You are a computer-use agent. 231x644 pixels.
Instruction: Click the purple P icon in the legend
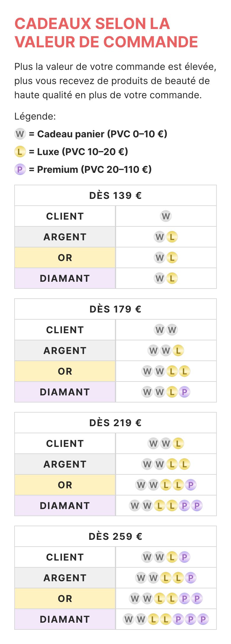[x=20, y=170]
